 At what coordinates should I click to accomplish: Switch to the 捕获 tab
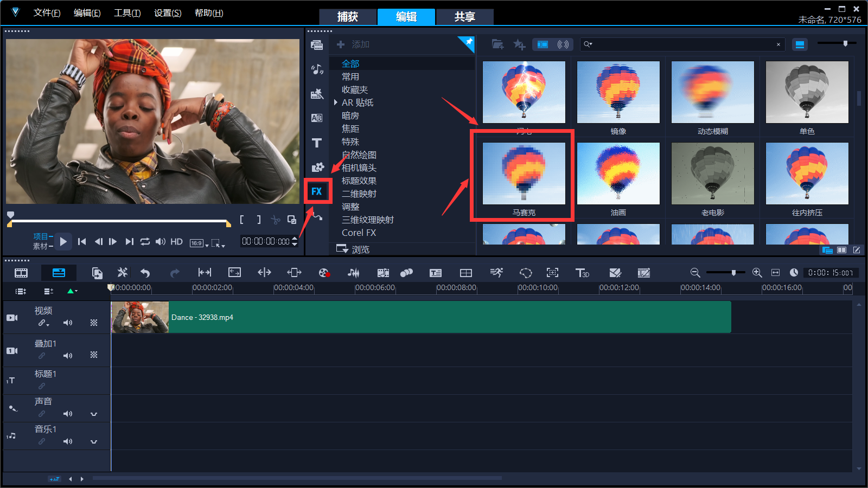coord(348,17)
